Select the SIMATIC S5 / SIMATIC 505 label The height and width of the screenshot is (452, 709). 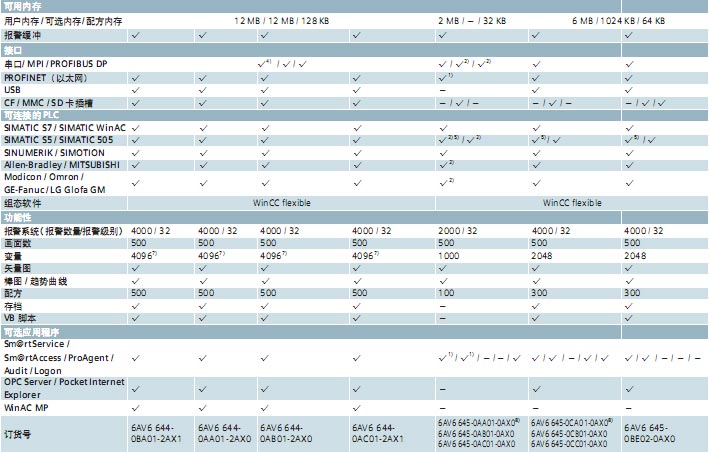[58, 140]
